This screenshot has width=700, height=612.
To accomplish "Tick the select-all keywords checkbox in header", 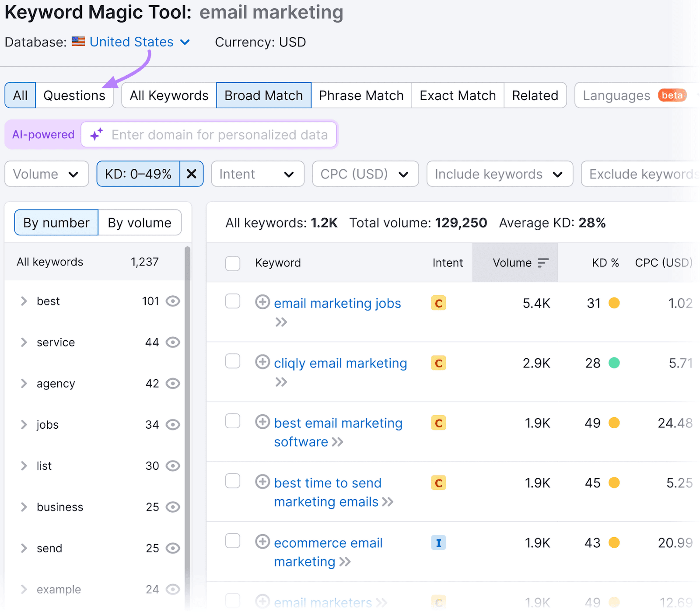I will click(233, 263).
